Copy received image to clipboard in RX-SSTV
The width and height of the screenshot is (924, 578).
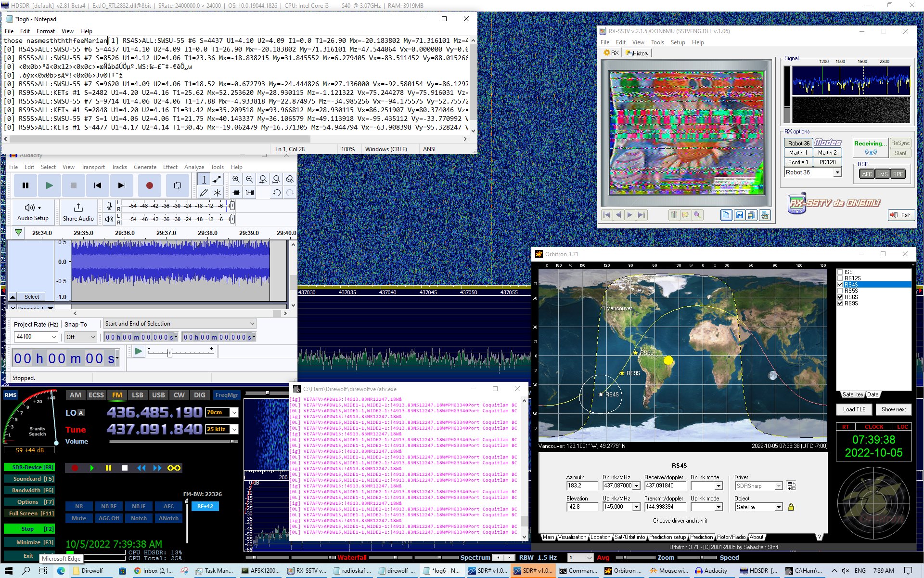coord(726,215)
